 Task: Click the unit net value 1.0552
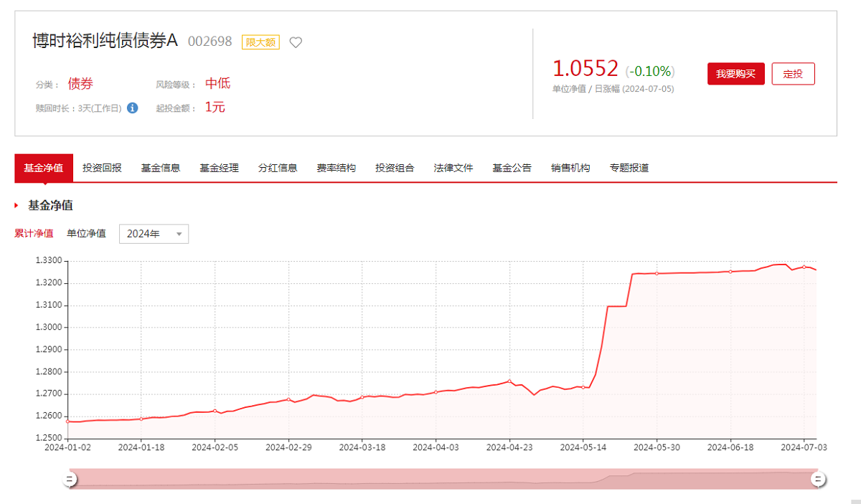pyautogui.click(x=585, y=69)
